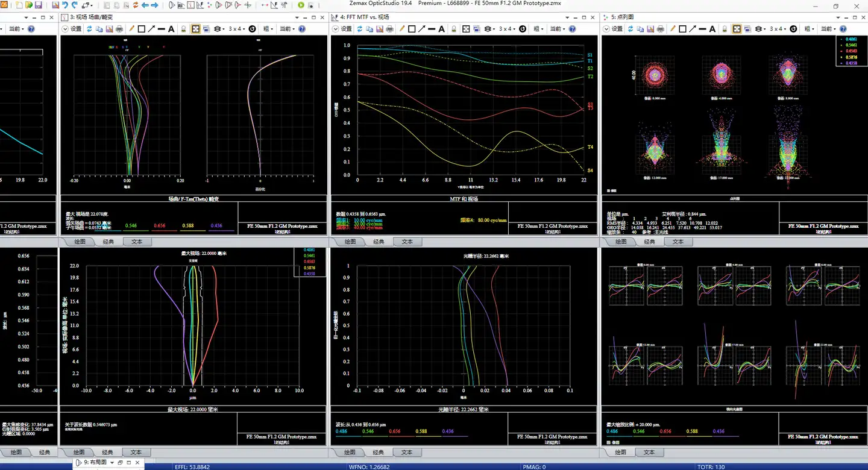Image resolution: width=868 pixels, height=470 pixels.
Task: Click the '4: FFT MTF vs. 视场' window title
Action: pos(365,17)
